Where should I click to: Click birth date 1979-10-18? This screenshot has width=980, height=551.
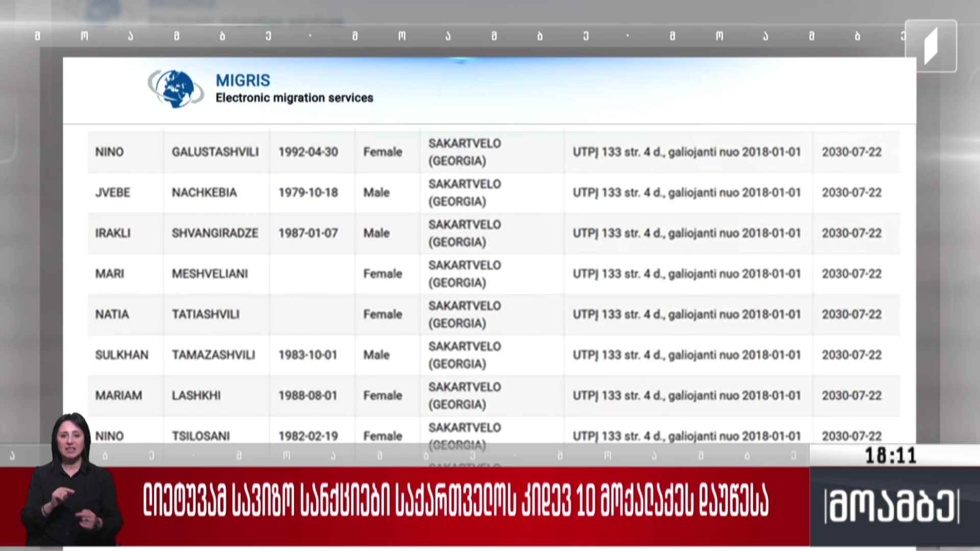308,192
